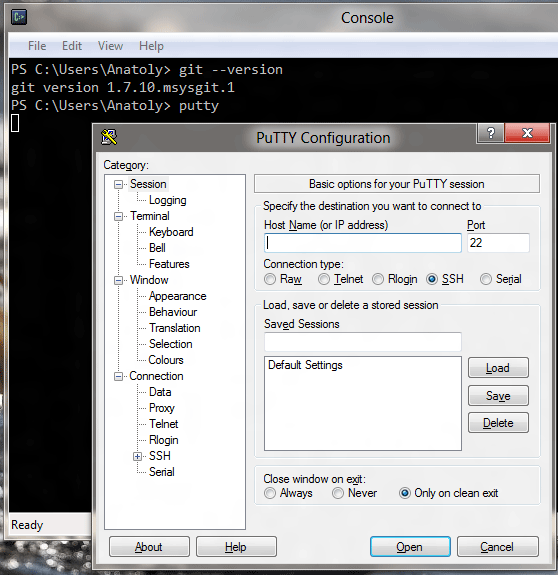Viewport: 558px width, 575px height.
Task: Click the About button
Action: click(x=149, y=547)
